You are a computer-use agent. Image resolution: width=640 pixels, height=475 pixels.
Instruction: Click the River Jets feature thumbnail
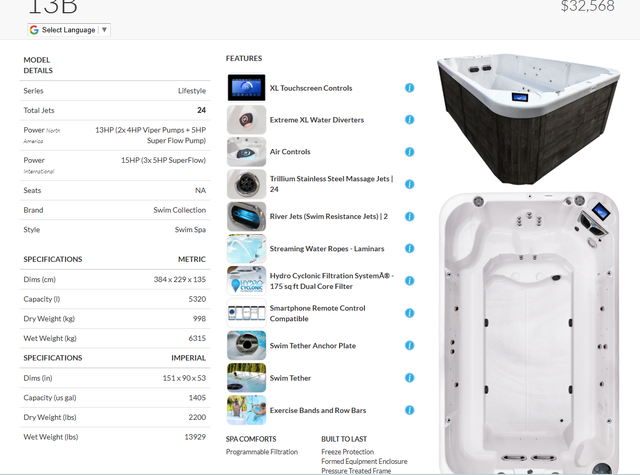(x=246, y=216)
